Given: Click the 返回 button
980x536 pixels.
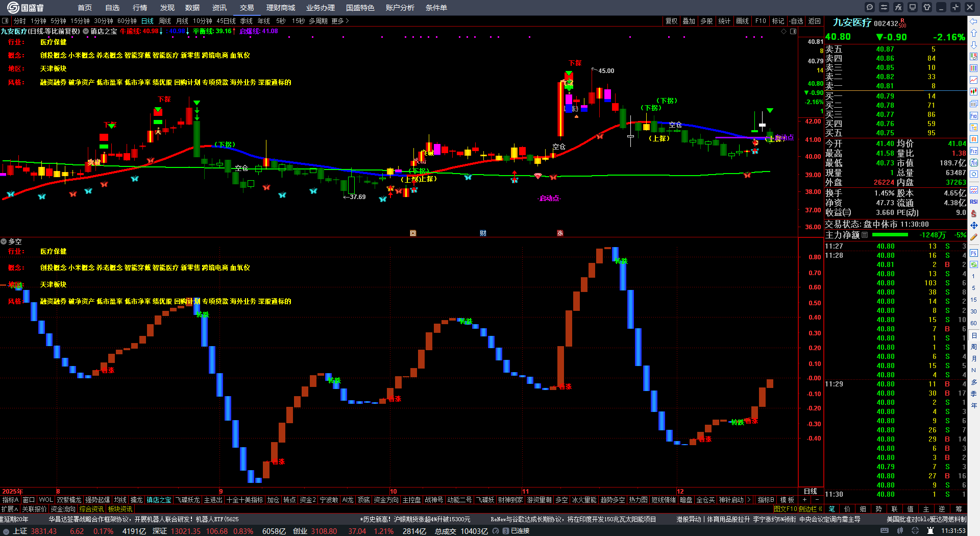Looking at the screenshot, I should click(815, 21).
